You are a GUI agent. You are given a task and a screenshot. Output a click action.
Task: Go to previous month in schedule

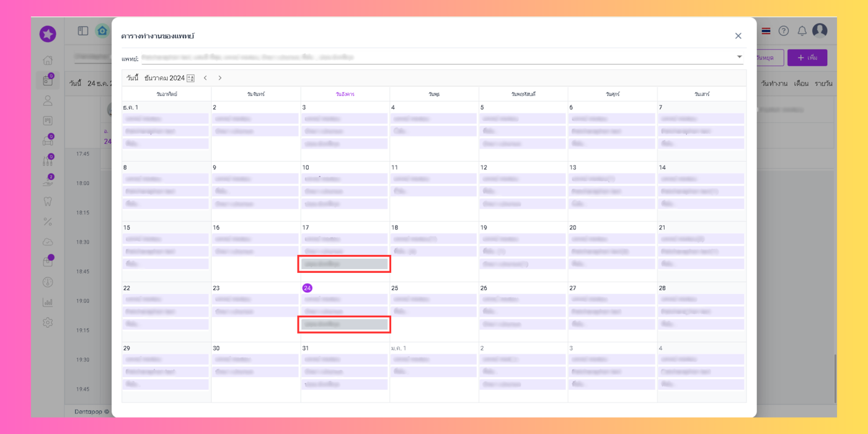click(205, 78)
